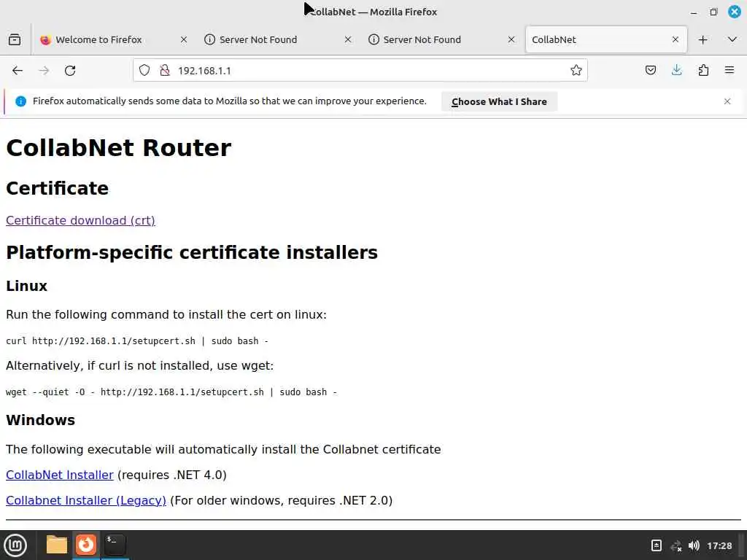Image resolution: width=747 pixels, height=560 pixels.
Task: Click the CollabNet Router heading
Action: tap(119, 147)
